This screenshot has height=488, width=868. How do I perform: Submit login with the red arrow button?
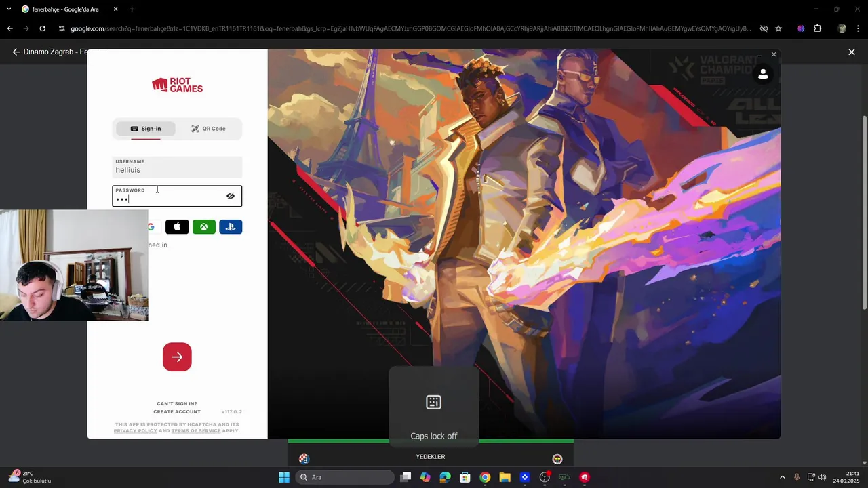(177, 357)
